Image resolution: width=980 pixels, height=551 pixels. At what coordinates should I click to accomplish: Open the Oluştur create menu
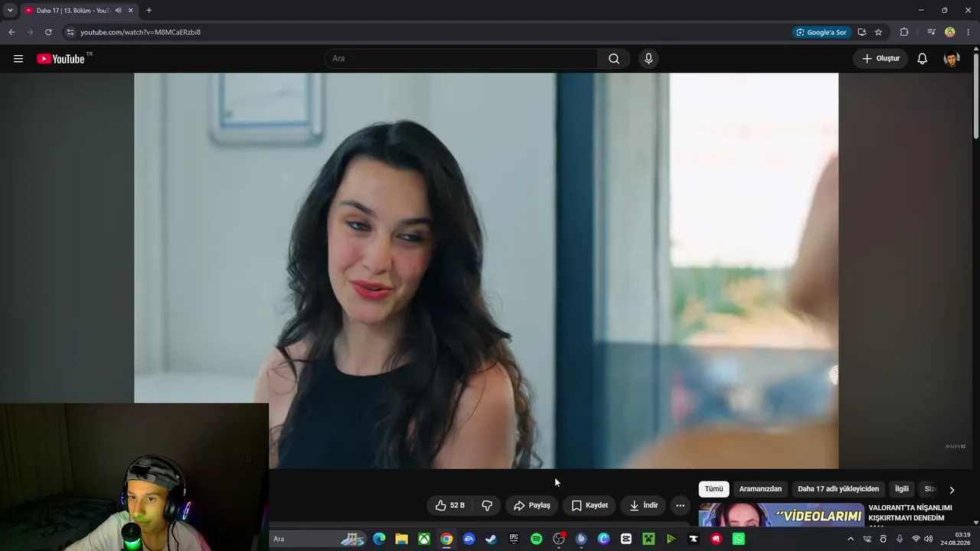coord(880,59)
